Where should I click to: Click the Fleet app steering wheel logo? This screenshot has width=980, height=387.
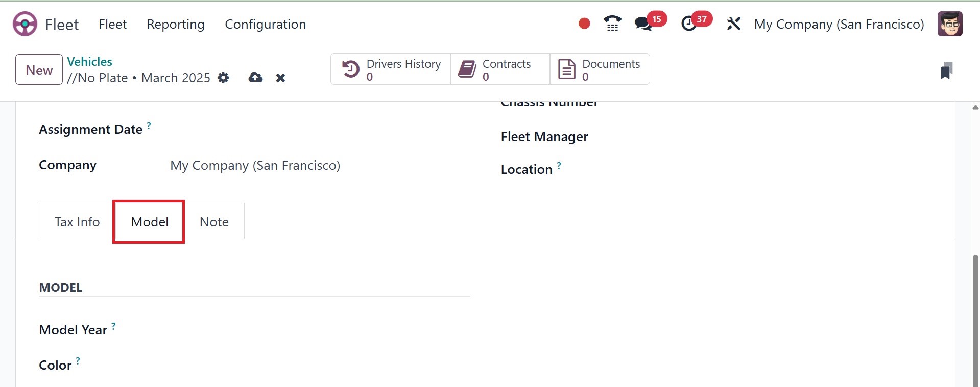[x=25, y=24]
